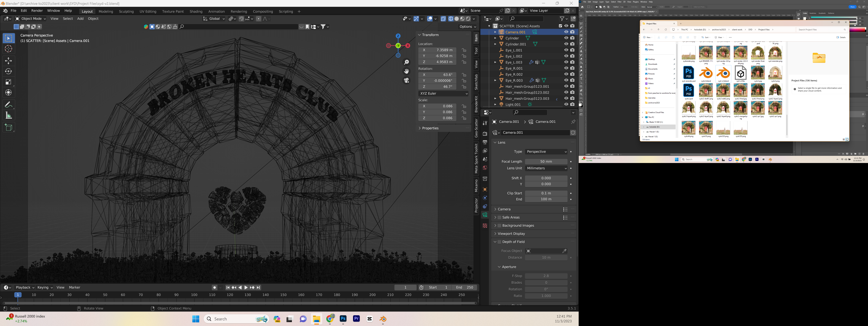The height and width of the screenshot is (326, 868).
Task: Switch to the Shading workspace tab
Action: (x=196, y=11)
